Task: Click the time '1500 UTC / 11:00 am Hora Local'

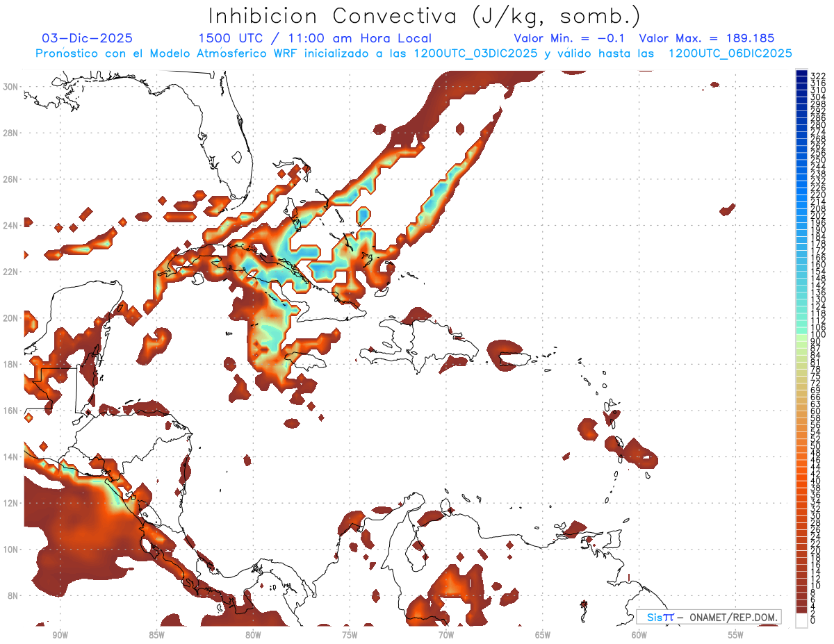Action: (314, 39)
